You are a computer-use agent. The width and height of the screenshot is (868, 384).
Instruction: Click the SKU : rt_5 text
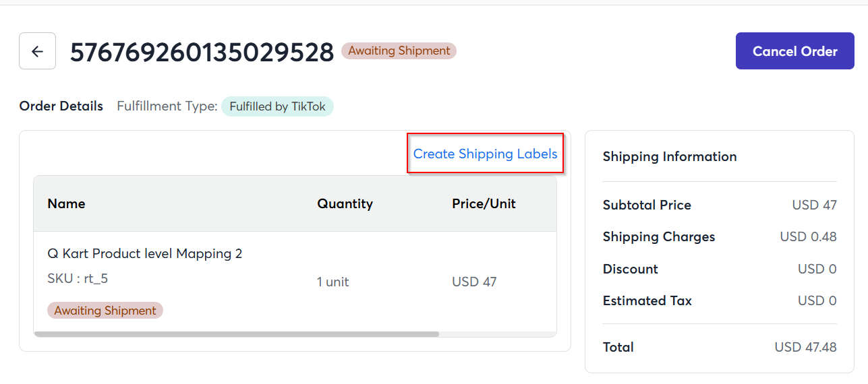(x=78, y=278)
